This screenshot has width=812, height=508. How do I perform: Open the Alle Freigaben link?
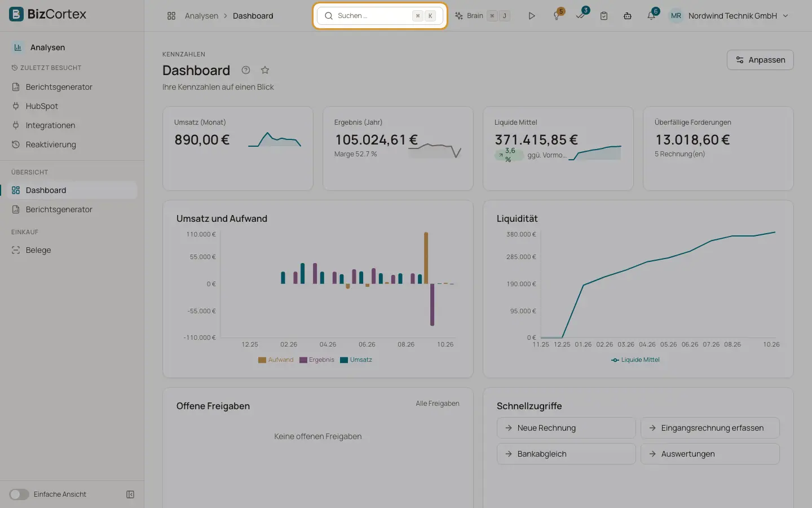tap(438, 404)
